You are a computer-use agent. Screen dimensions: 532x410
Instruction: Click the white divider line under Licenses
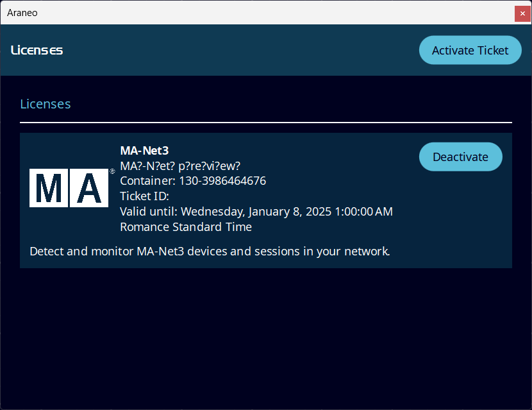[266, 122]
